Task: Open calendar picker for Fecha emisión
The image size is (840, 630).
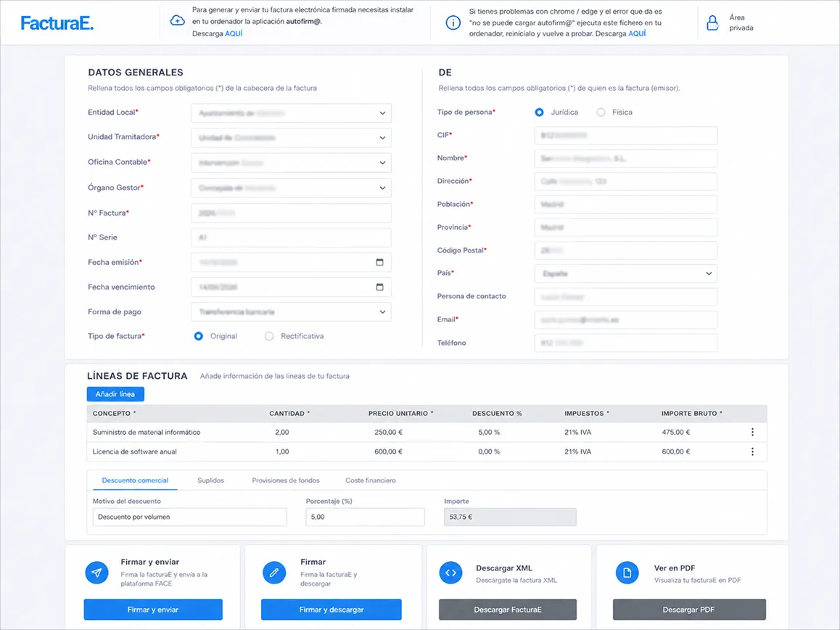Action: point(380,262)
